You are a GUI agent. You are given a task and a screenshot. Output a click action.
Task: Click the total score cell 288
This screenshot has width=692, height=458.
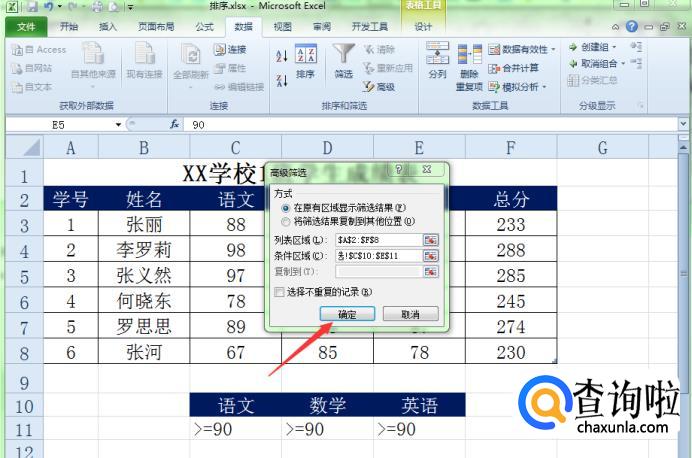coord(511,250)
